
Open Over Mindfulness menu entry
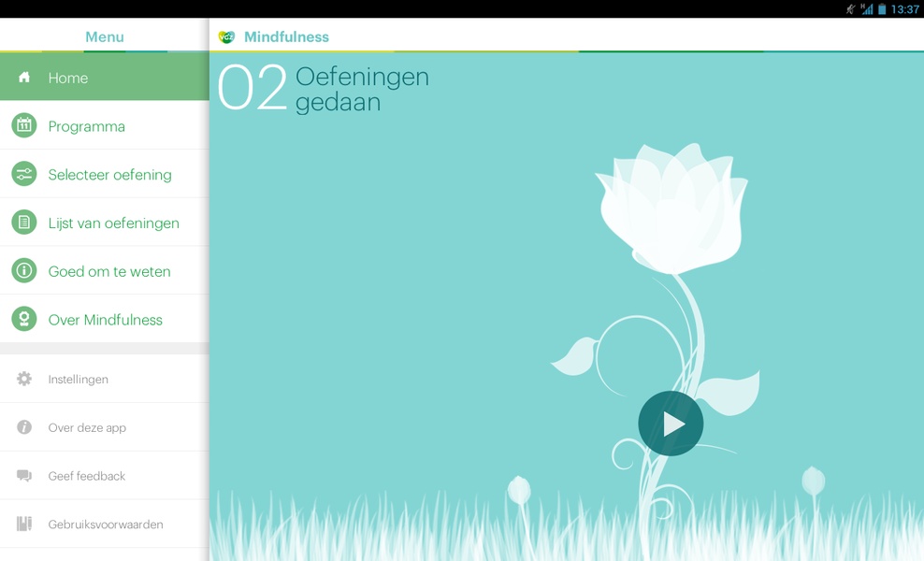click(105, 319)
